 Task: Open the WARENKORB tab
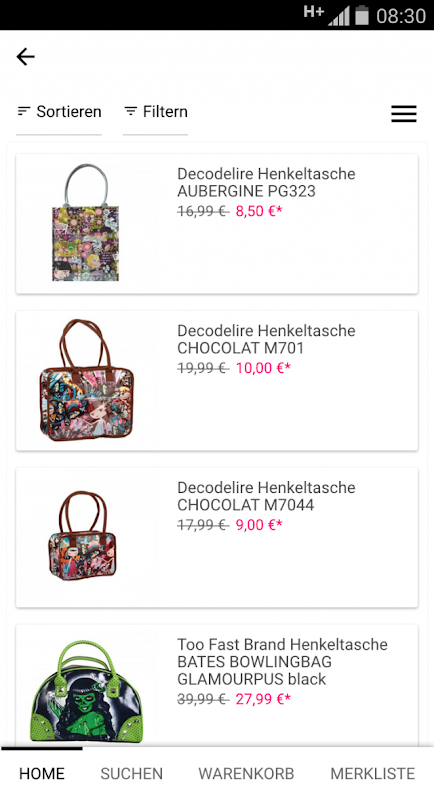pyautogui.click(x=246, y=773)
